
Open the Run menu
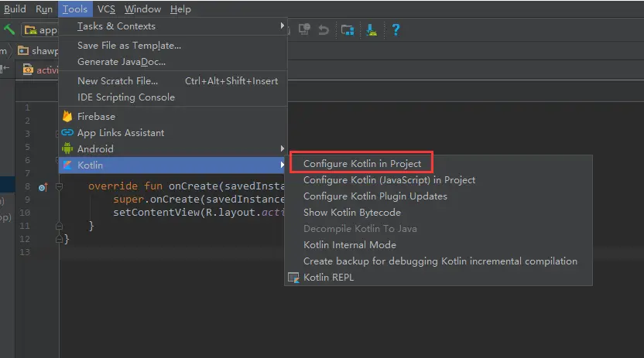44,9
